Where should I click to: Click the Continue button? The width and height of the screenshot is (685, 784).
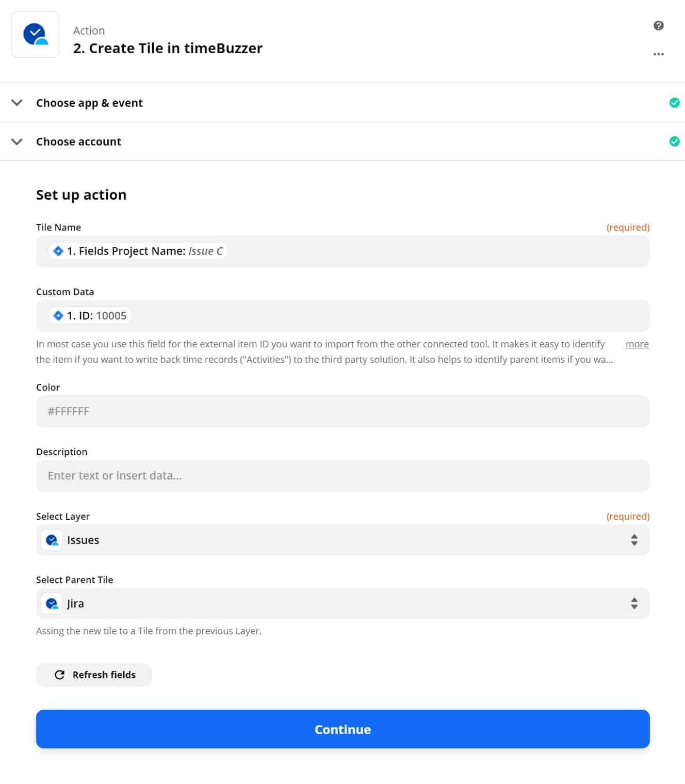(x=342, y=729)
